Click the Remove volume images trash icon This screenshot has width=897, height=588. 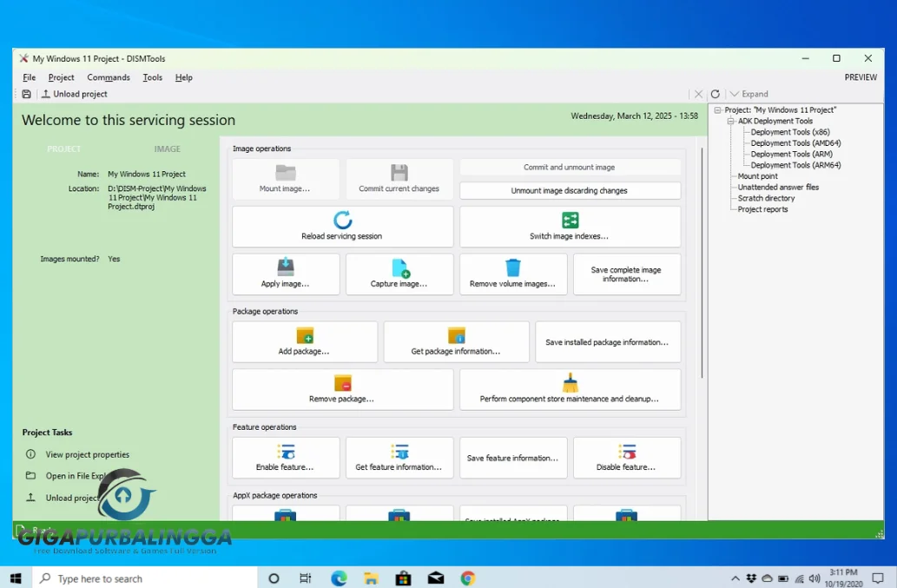pos(513,268)
